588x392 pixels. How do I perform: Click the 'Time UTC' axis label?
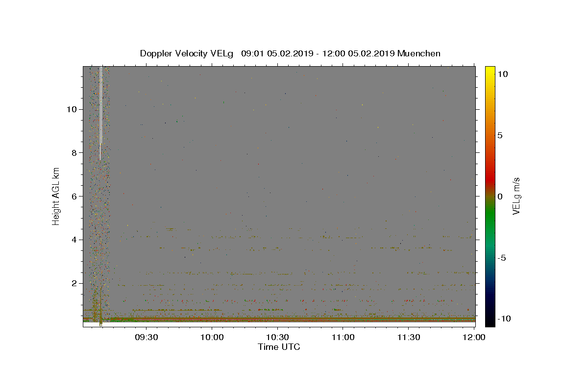coord(279,347)
